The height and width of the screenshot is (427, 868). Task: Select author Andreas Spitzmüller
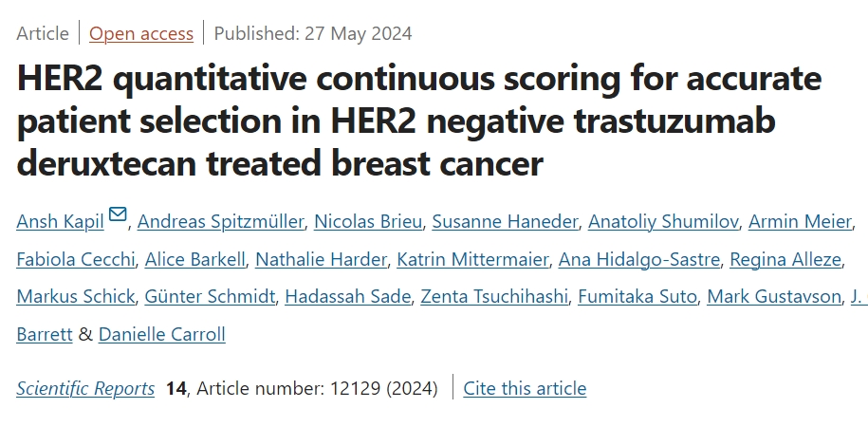point(220,222)
